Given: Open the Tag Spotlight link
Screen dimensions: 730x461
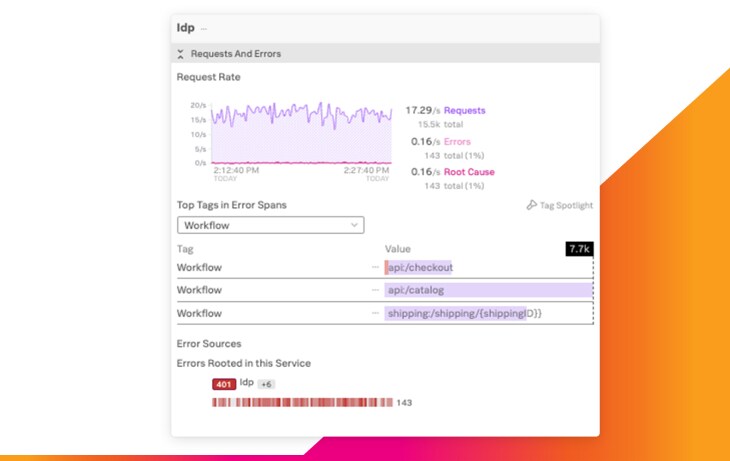Looking at the screenshot, I should (566, 205).
